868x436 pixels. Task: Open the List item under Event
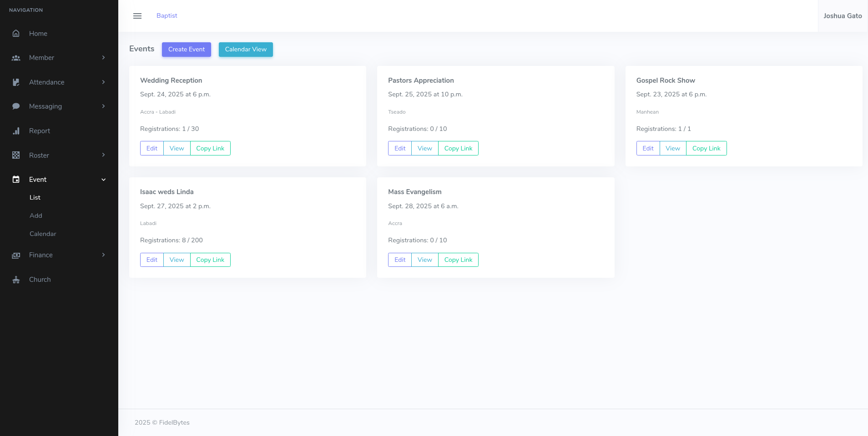[35, 197]
